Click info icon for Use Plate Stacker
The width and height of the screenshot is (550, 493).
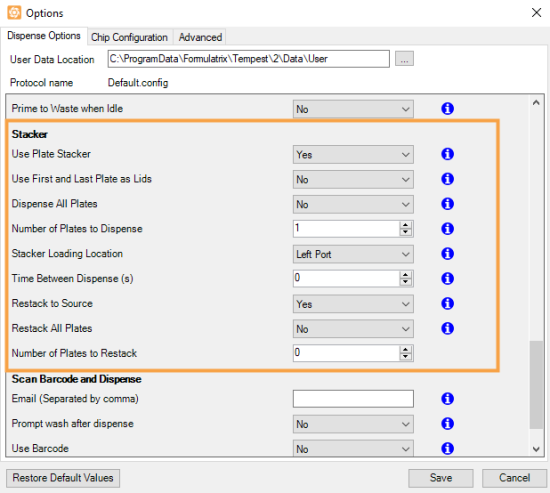(447, 154)
